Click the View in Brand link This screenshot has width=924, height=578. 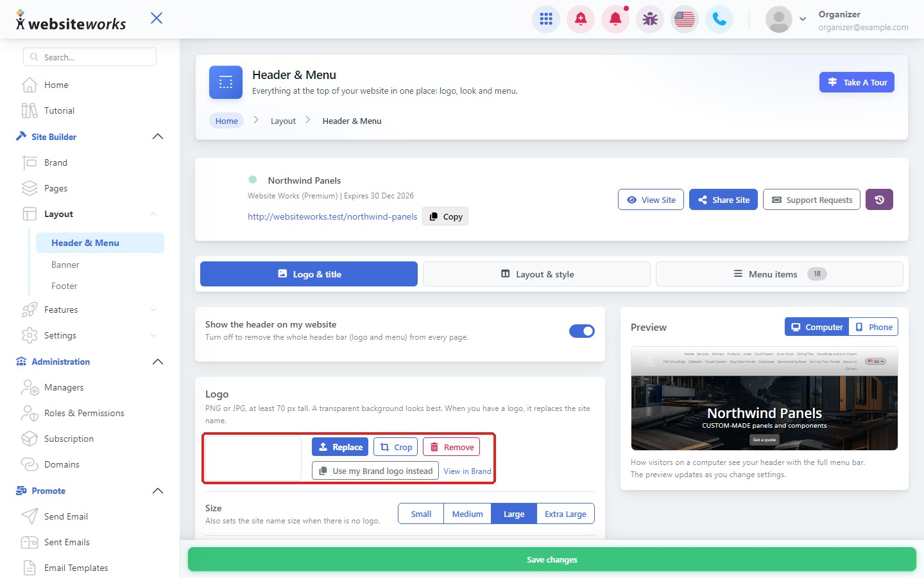[467, 471]
